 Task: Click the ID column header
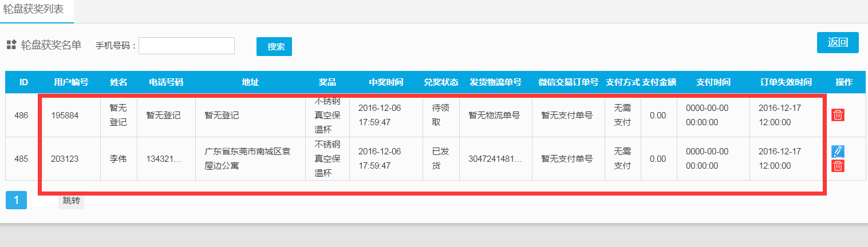(23, 82)
